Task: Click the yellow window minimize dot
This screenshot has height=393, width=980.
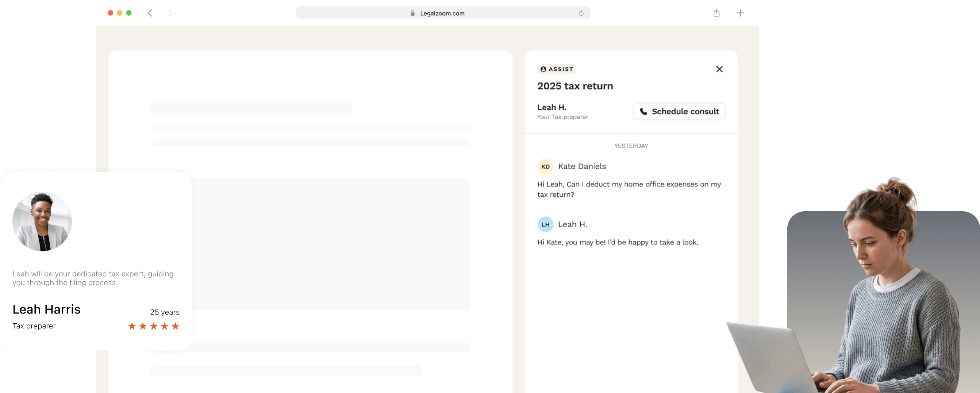Action: [x=119, y=13]
